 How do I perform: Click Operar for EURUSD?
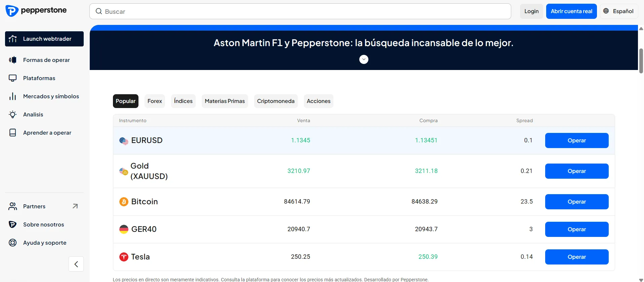(577, 140)
